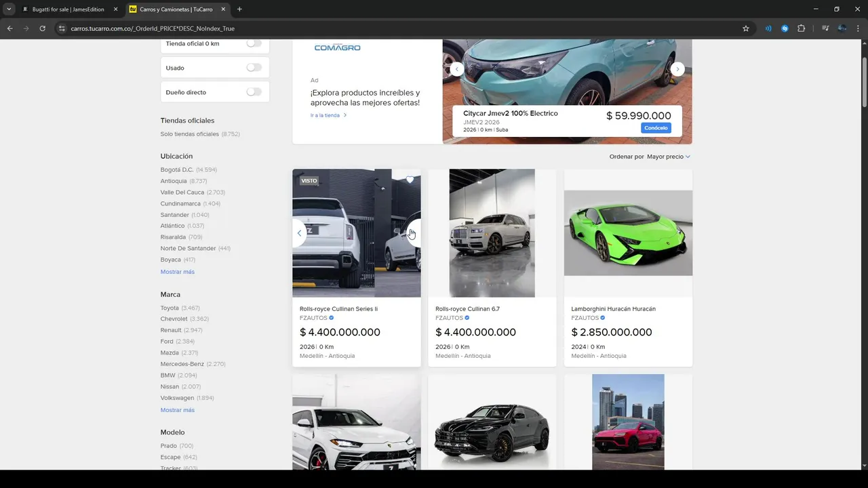Toggle the Usado filter switch
The height and width of the screenshot is (488, 868).
(254, 68)
